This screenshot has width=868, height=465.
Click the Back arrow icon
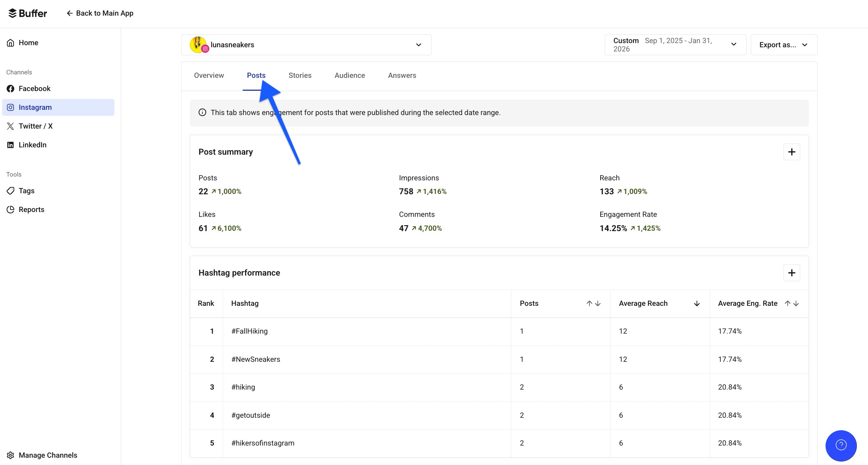point(70,13)
